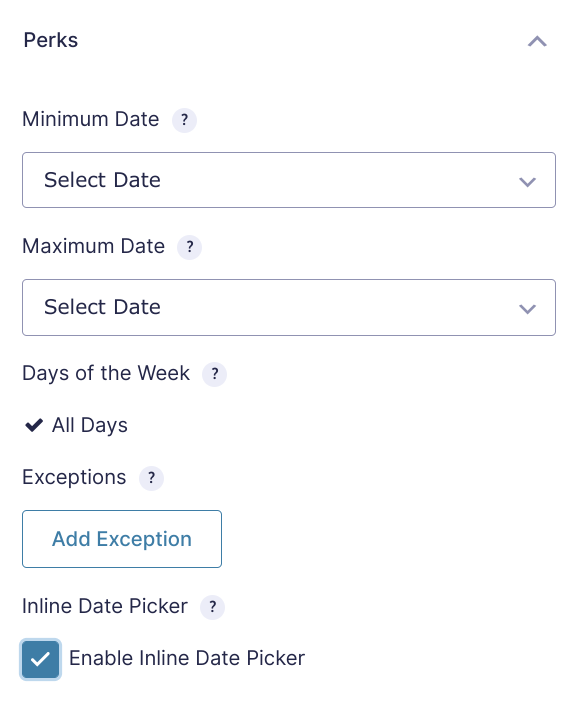The width and height of the screenshot is (576, 720).
Task: Show help for Days of the Week
Action: (215, 374)
